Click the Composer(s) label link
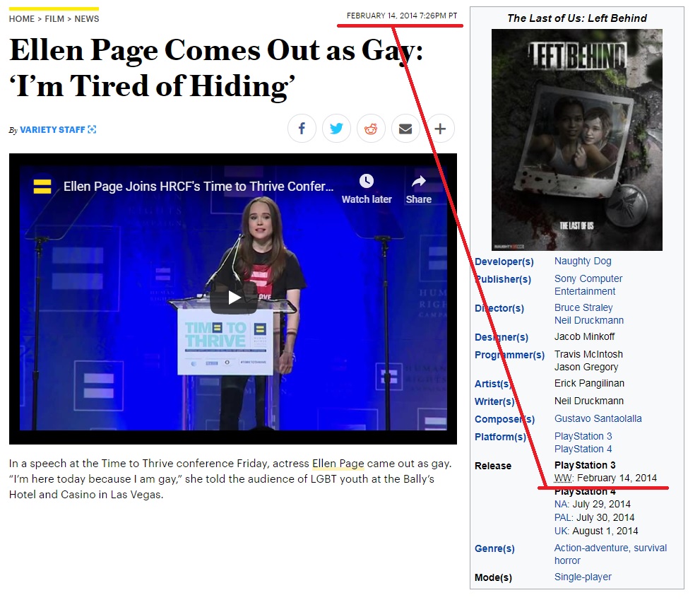Image resolution: width=700 pixels, height=600 pixels. [504, 419]
